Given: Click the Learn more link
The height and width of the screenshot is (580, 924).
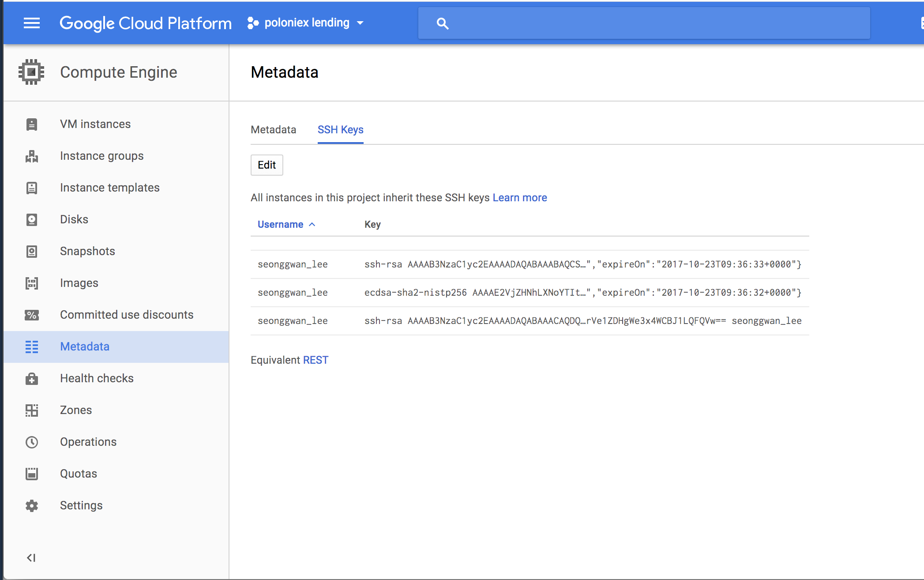Looking at the screenshot, I should click(x=519, y=196).
